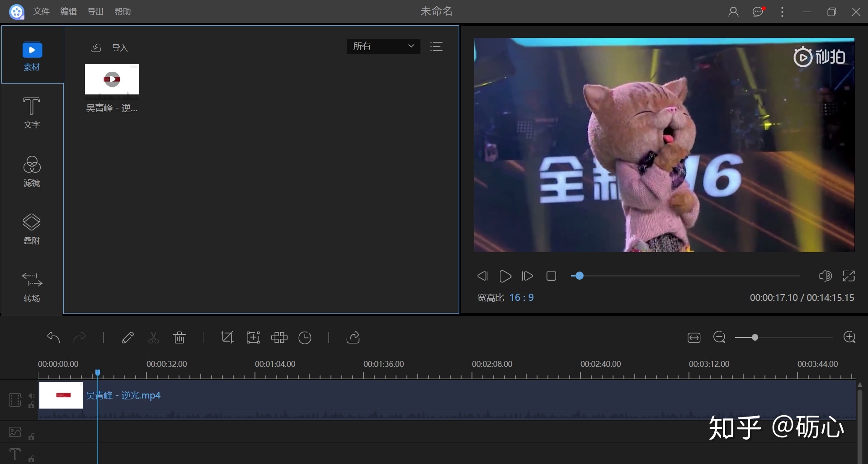
Task: Fit timeline to window width
Action: pos(694,337)
